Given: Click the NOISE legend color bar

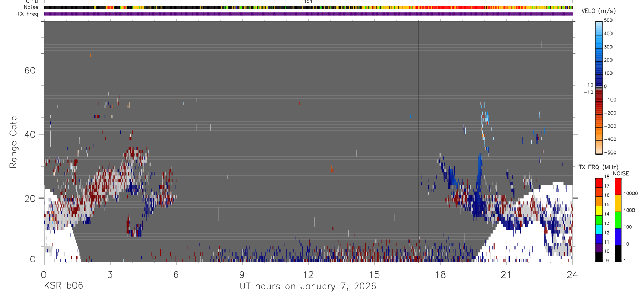Looking at the screenshot, I should tap(618, 220).
